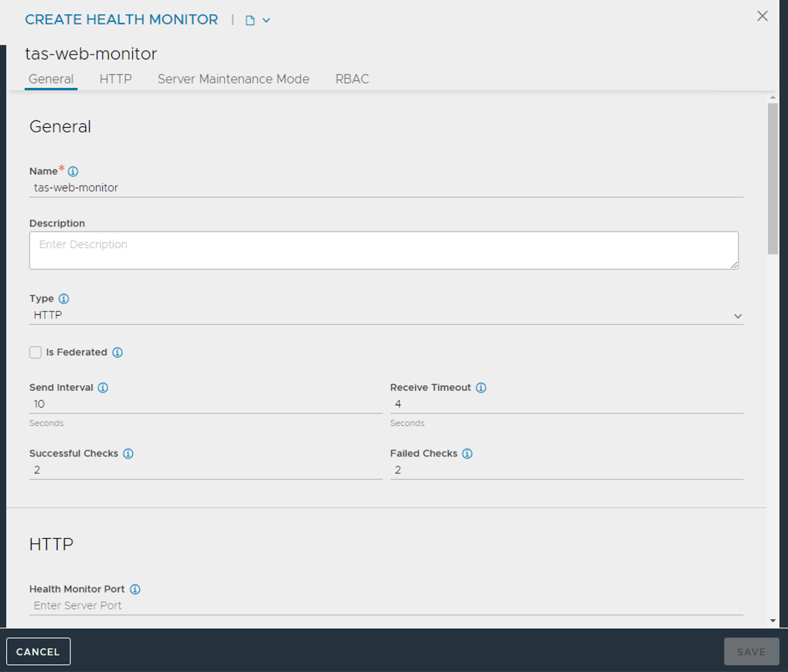
Task: Click the Name input field
Action: click(x=386, y=188)
